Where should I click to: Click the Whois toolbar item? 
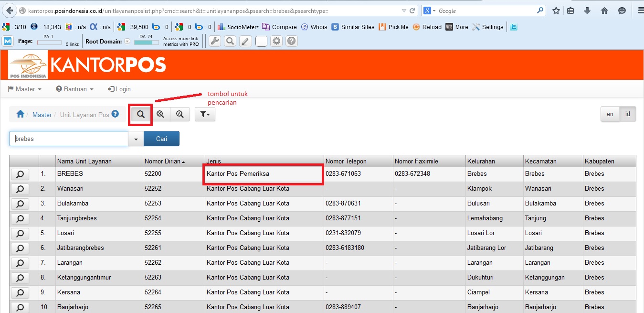coord(314,27)
